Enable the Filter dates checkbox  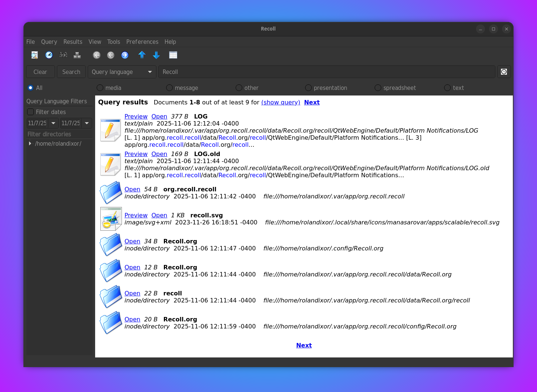30,111
